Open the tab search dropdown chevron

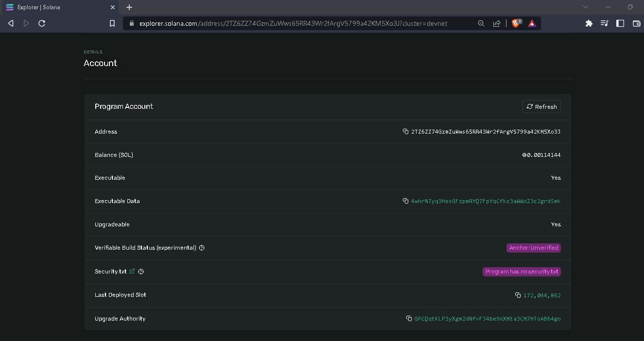tap(586, 7)
